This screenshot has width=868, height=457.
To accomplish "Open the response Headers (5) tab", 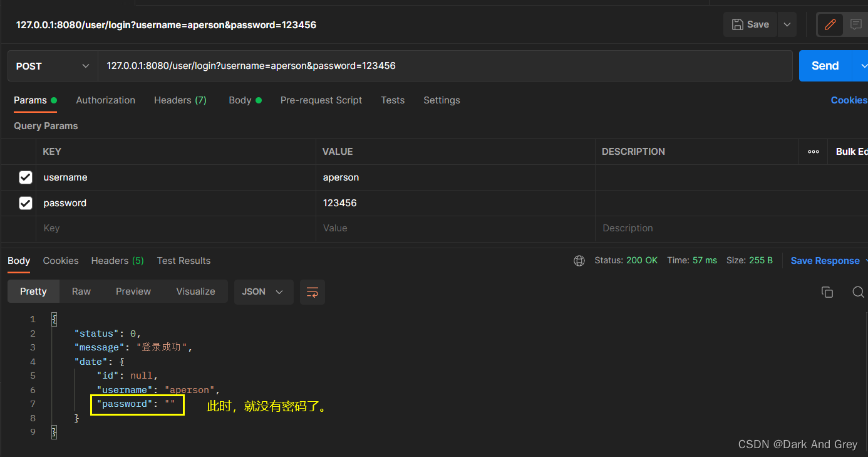I will coord(118,261).
